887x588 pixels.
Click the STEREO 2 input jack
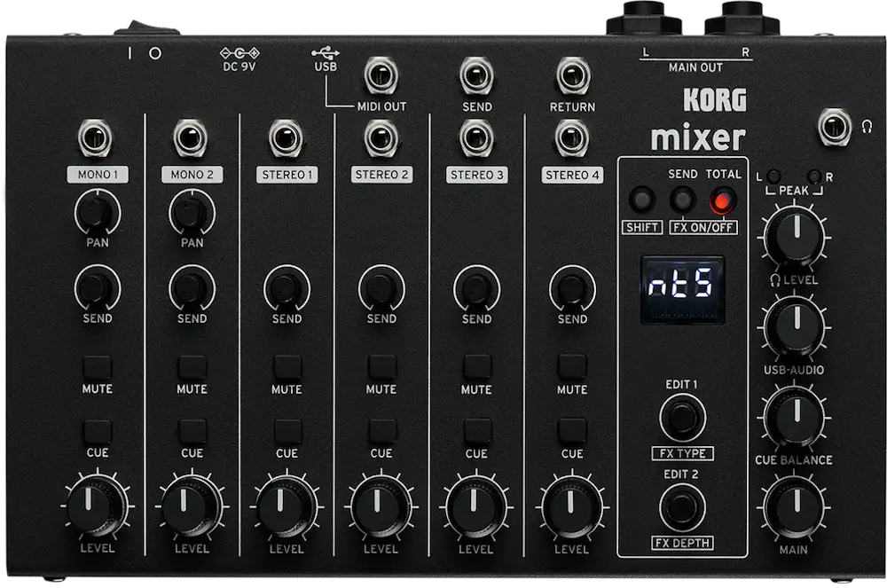(x=381, y=138)
